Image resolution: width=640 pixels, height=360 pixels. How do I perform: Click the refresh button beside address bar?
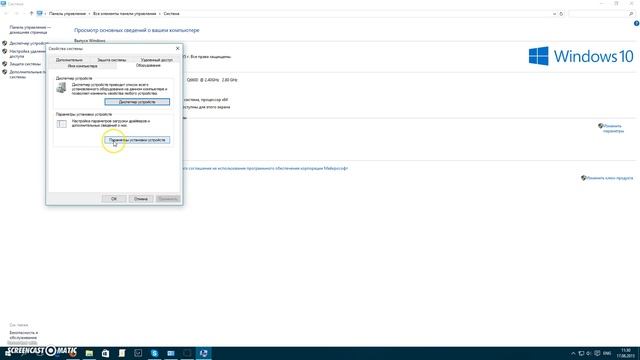click(561, 14)
